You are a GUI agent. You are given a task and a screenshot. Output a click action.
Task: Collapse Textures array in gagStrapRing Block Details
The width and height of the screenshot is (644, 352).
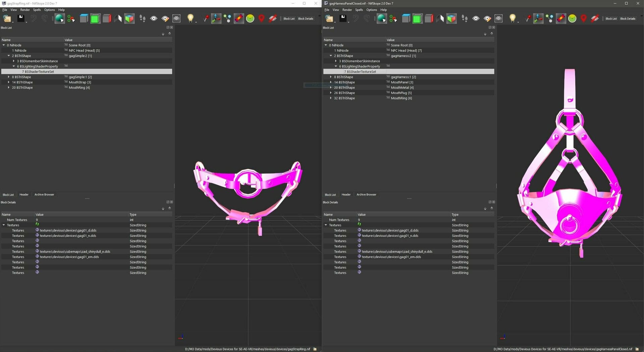click(x=4, y=225)
